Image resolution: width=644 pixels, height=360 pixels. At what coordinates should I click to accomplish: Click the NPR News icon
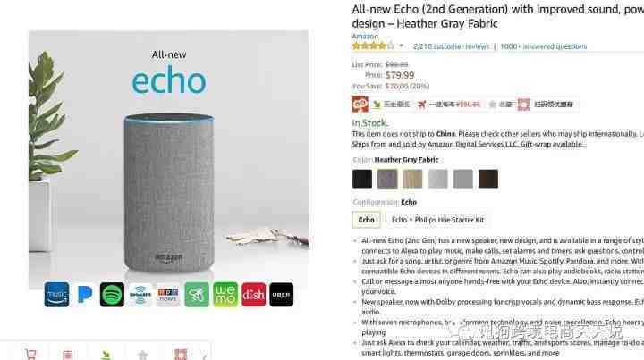[168, 295]
